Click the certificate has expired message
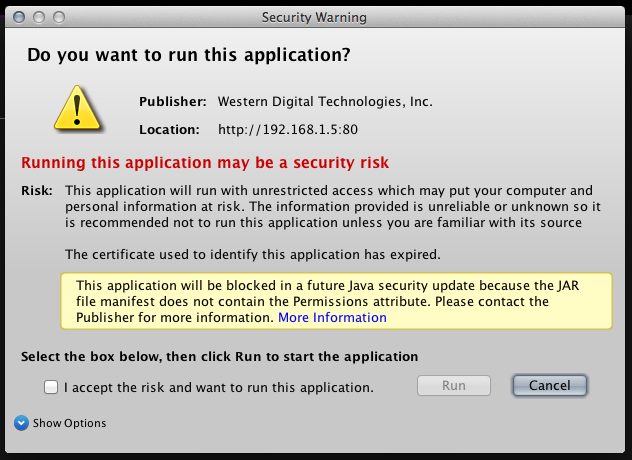The image size is (632, 460). tap(252, 254)
